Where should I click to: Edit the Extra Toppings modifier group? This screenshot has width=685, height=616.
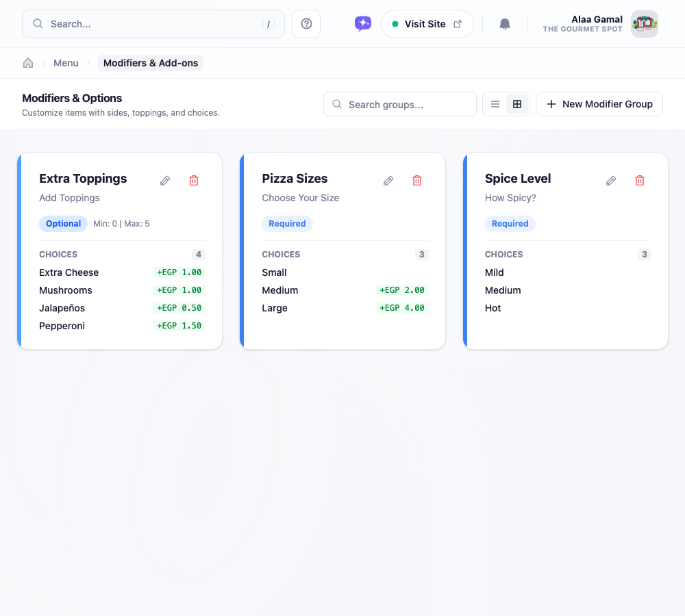point(165,180)
